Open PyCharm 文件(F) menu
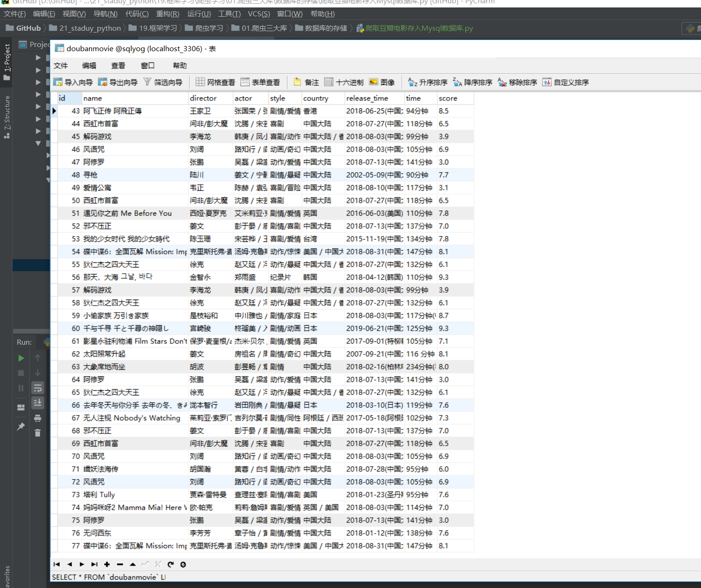Viewport: 701px width, 588px height. (15, 14)
